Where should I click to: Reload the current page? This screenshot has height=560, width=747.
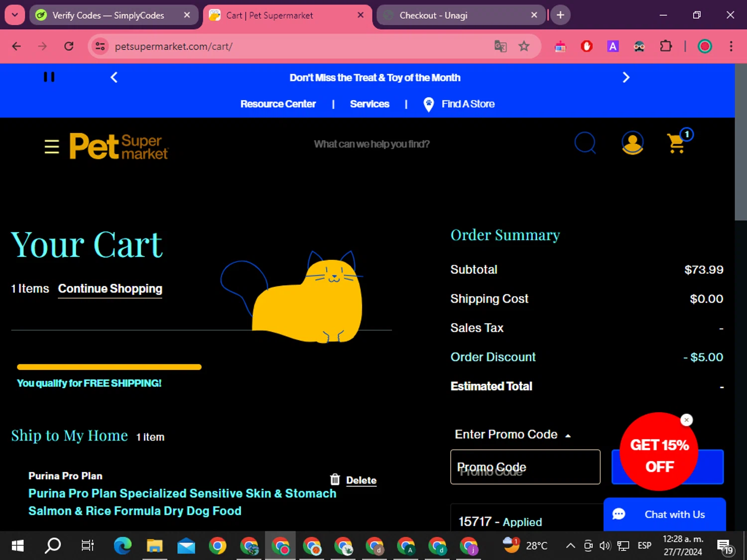point(69,46)
